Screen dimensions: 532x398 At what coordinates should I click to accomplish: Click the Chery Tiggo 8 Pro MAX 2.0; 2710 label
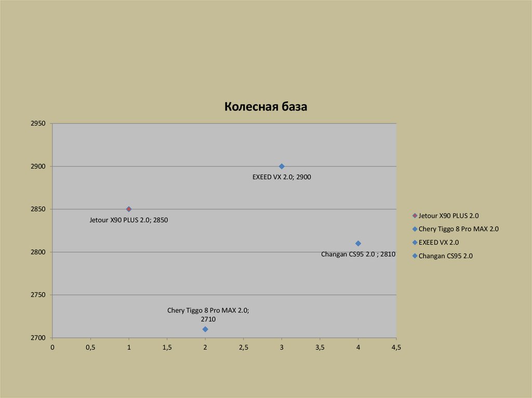(208, 314)
